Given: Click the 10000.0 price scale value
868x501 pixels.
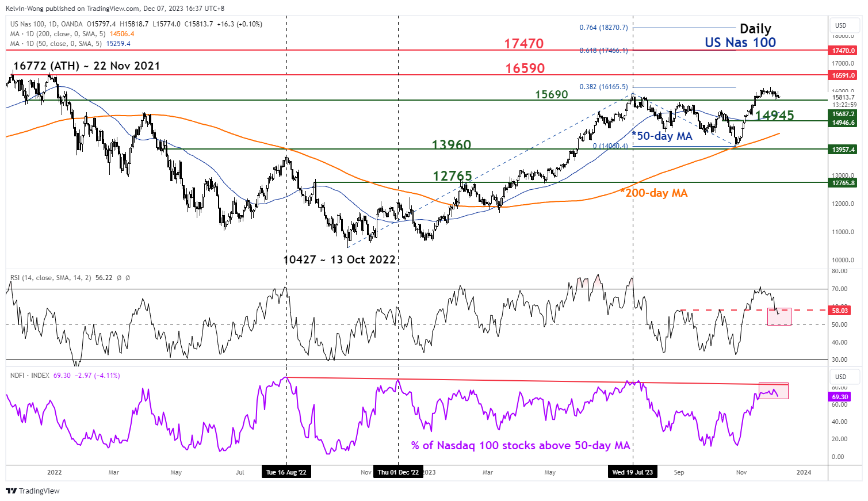Looking at the screenshot, I should pyautogui.click(x=843, y=261).
